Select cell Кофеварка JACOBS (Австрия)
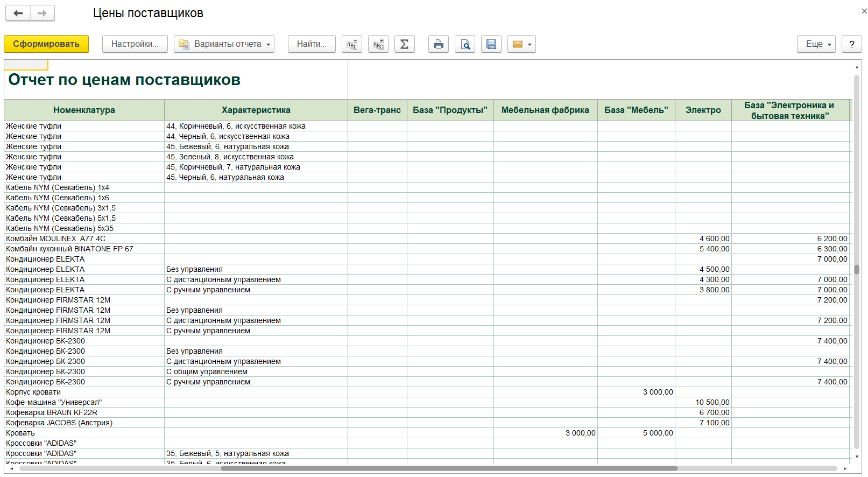Viewport: 868px width, 477px height. 84,423
